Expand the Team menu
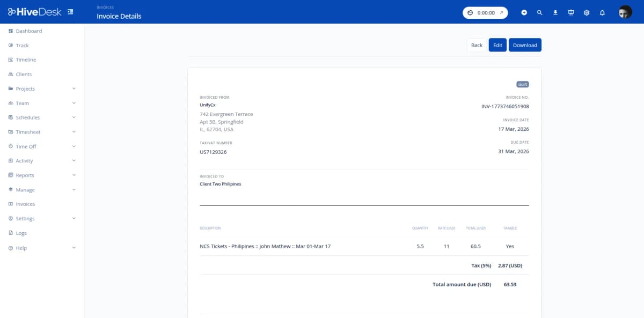644x318 pixels. 21,103
